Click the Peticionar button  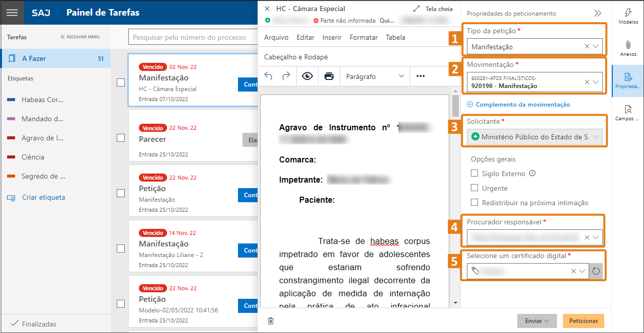tap(583, 320)
